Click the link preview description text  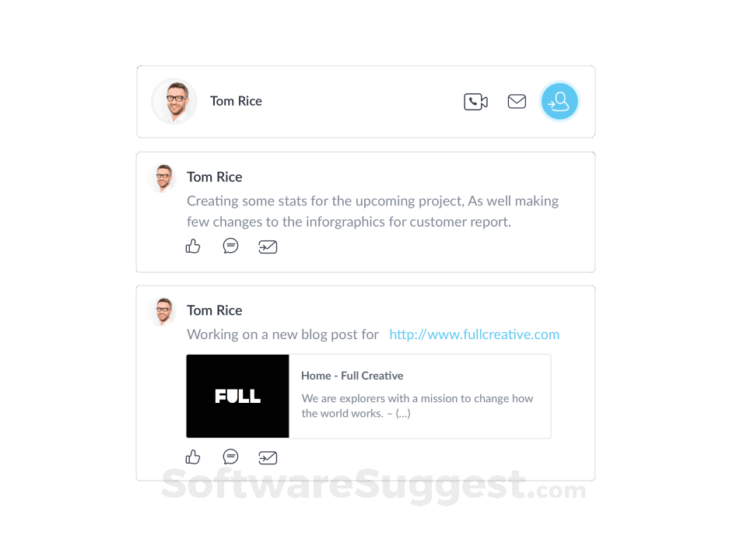pyautogui.click(x=417, y=406)
